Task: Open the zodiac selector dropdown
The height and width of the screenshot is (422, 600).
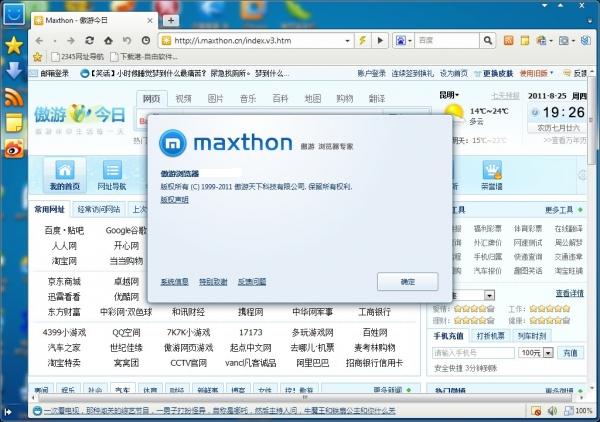Action: click(489, 295)
